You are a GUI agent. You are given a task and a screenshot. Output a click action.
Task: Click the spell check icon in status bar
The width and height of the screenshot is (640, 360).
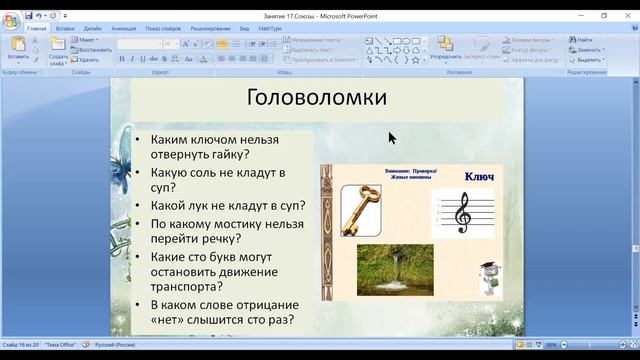pyautogui.click(x=86, y=344)
